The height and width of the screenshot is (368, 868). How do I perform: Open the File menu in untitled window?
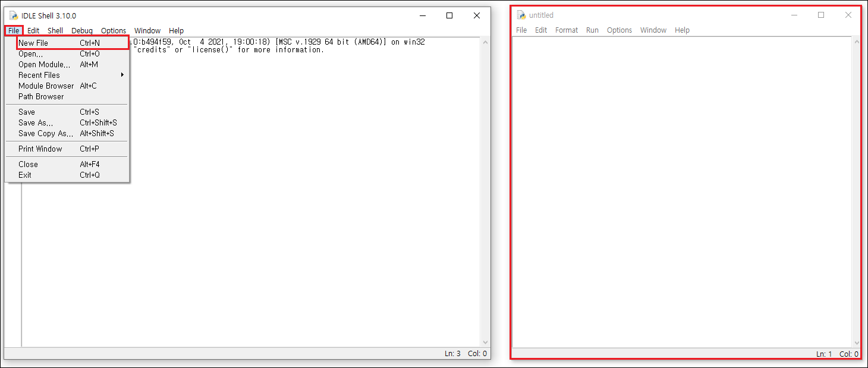click(x=521, y=30)
